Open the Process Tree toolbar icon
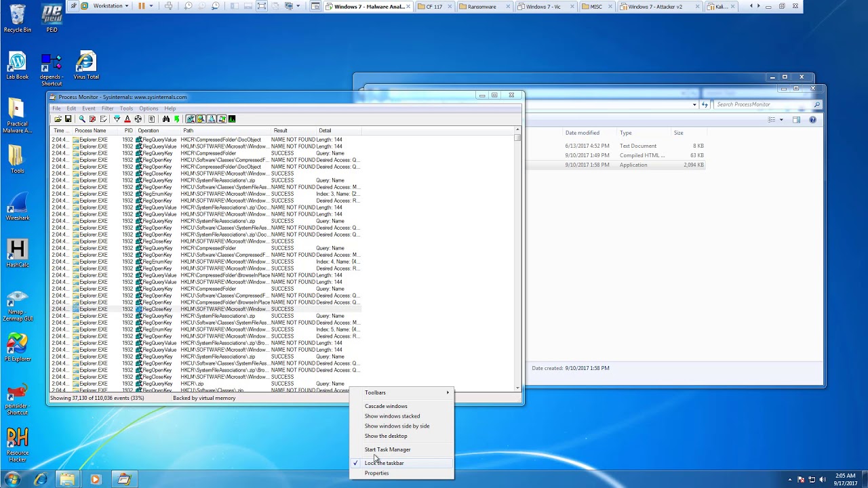868x488 pixels. [151, 119]
